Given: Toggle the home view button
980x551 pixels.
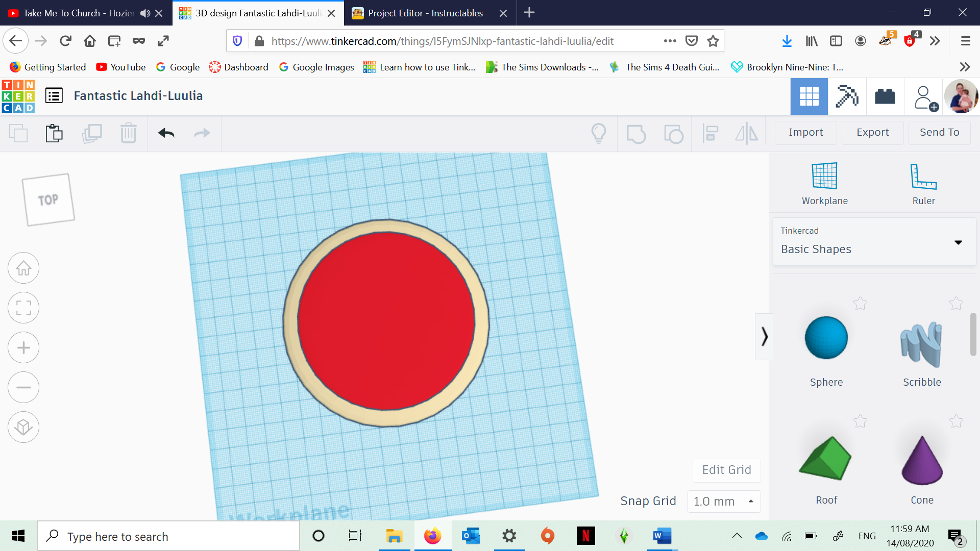Looking at the screenshot, I should click(x=23, y=268).
